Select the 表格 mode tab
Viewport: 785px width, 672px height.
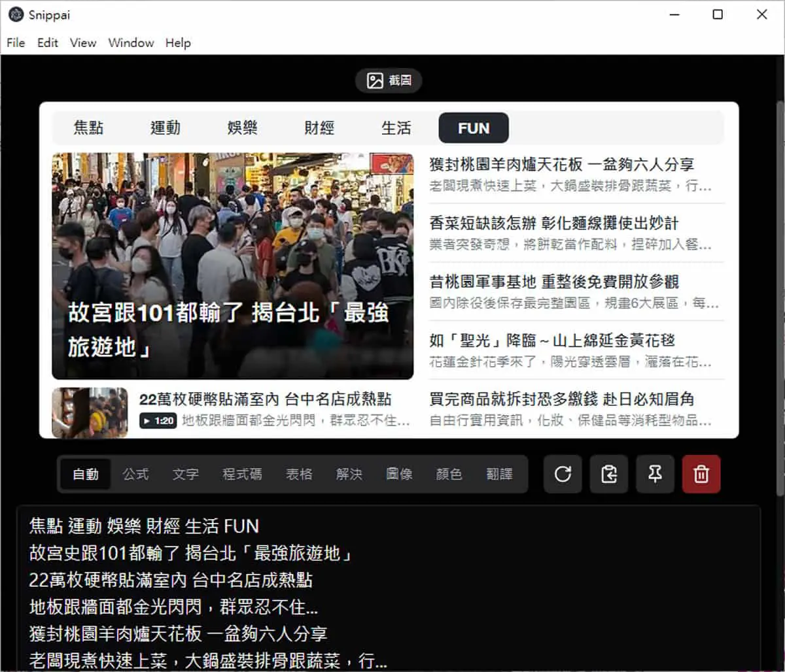(299, 474)
